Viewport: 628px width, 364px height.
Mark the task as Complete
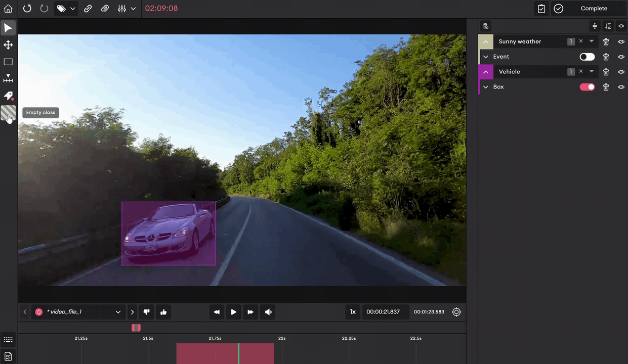tap(588, 9)
